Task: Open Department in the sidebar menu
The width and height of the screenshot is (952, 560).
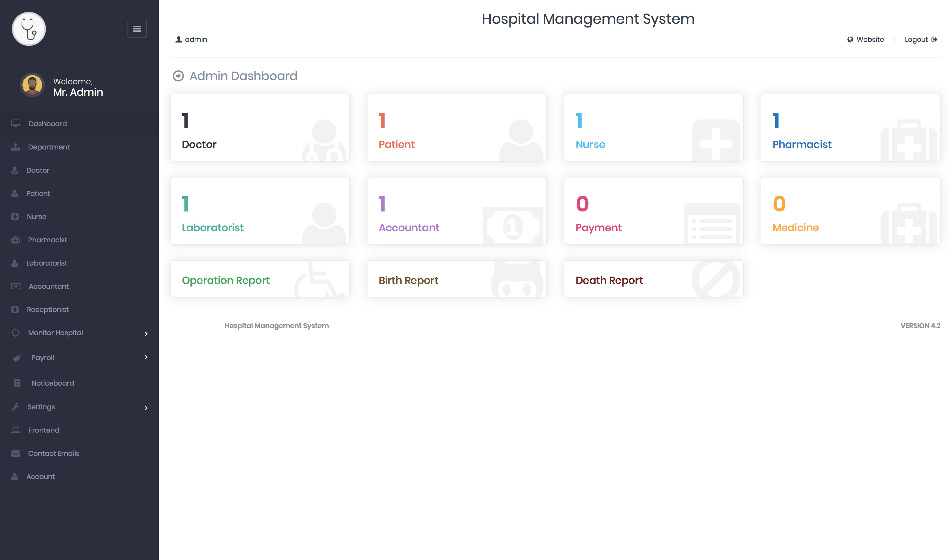Action: 79,147
